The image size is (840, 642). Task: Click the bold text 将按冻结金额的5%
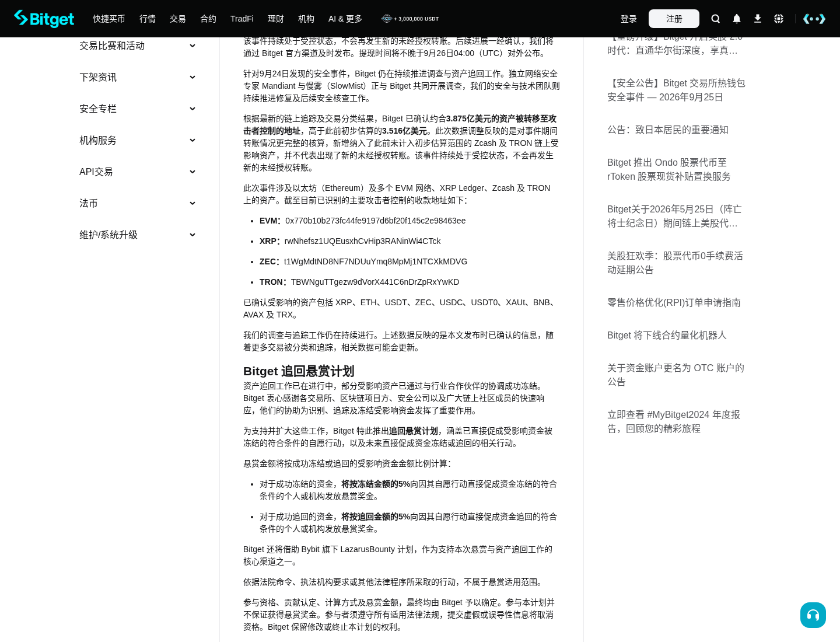[x=376, y=484]
